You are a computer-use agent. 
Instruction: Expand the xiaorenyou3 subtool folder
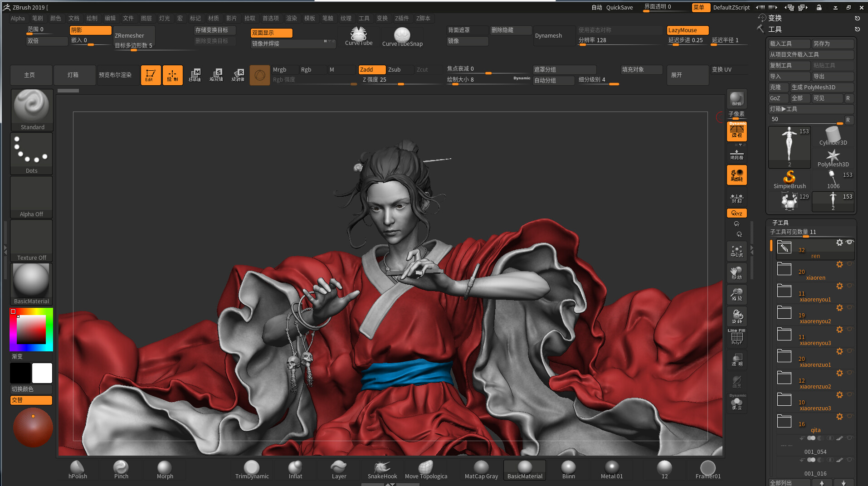coord(784,334)
